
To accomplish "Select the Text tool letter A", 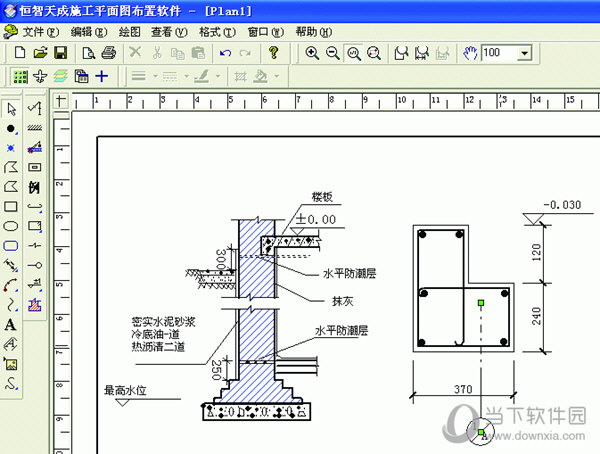I will click(x=11, y=325).
